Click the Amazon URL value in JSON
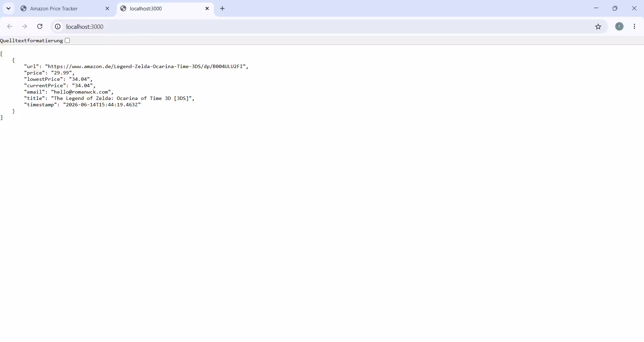Viewport: 644px width, 342px height. pyautogui.click(x=145, y=66)
